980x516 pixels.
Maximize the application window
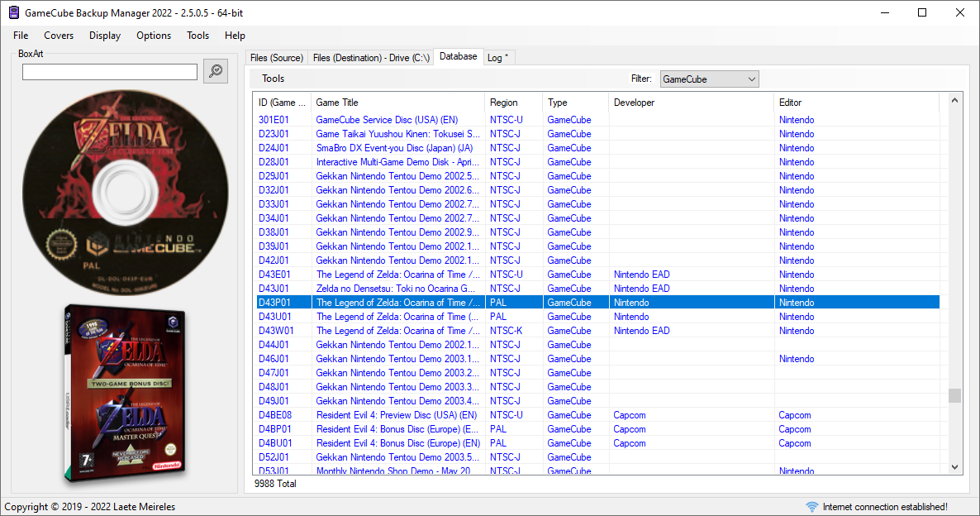click(922, 12)
